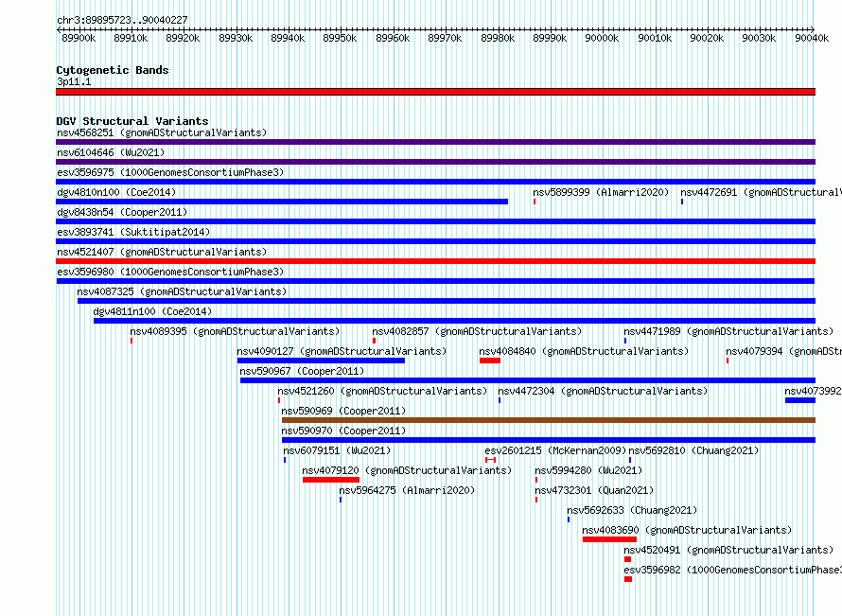Viewport: 842px width, 616px height.
Task: Click nsv4079120 gnomAD variant label
Action: pos(407,470)
